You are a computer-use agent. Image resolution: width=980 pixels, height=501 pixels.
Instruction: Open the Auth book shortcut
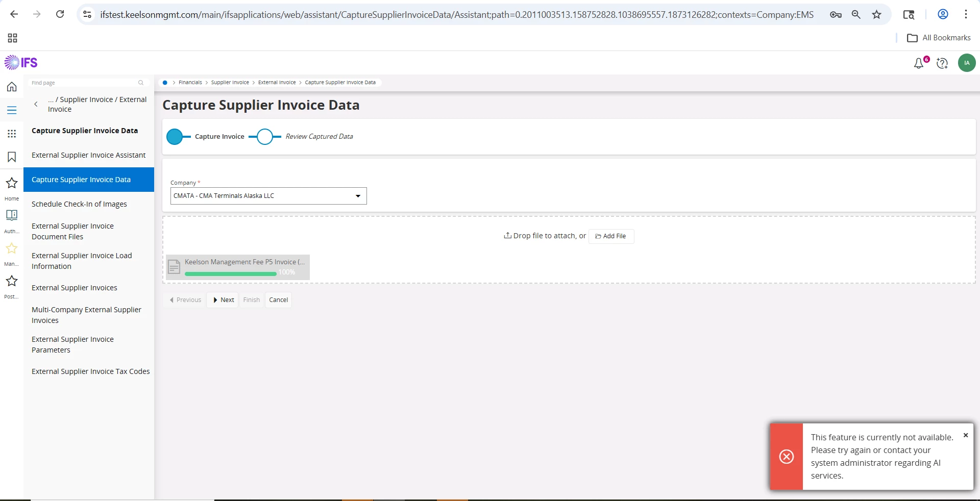[x=12, y=215]
